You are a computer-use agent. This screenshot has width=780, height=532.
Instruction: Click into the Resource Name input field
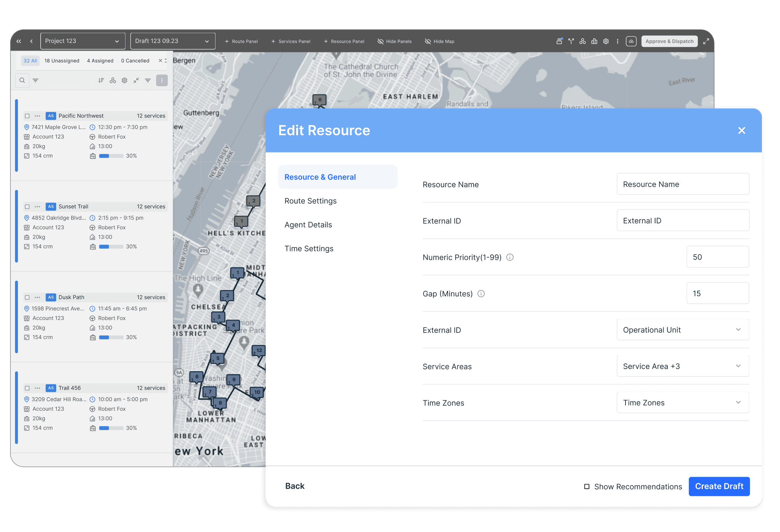pyautogui.click(x=683, y=184)
